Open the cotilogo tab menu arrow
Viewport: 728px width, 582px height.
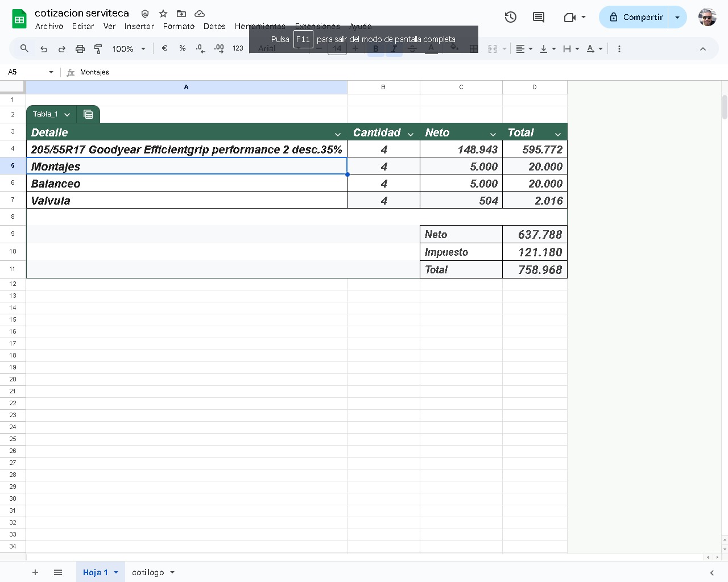pyautogui.click(x=172, y=572)
